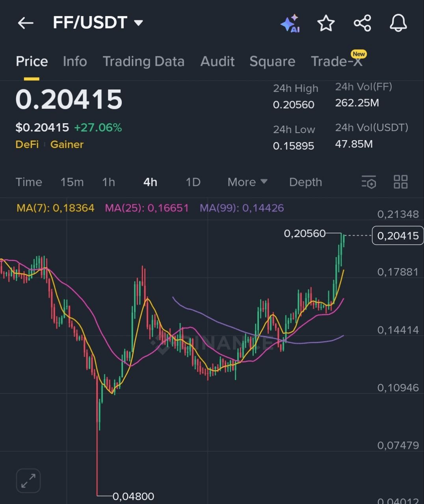Tap the grid layout icon
Image resolution: width=424 pixels, height=504 pixels.
tap(400, 182)
